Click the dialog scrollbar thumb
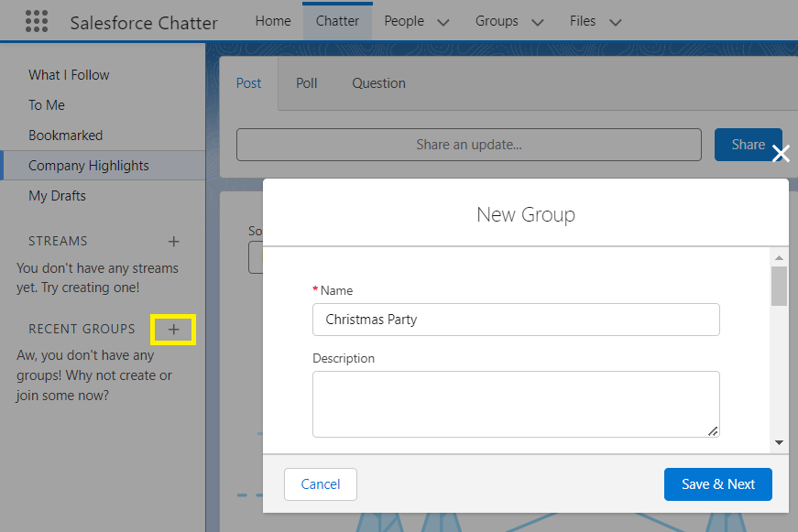The image size is (798, 532). 779,286
